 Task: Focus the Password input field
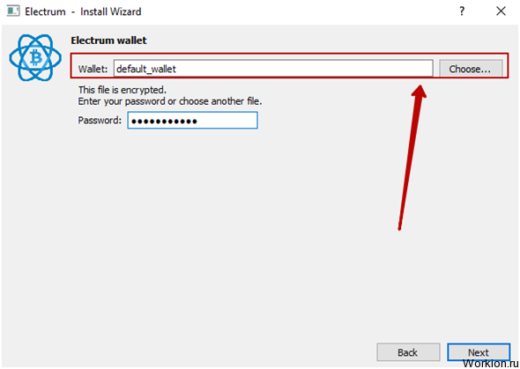pyautogui.click(x=192, y=120)
